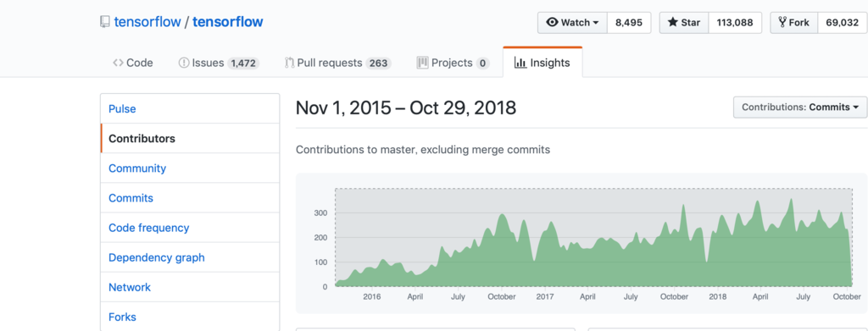View the 8,495 watchers count
Screen dimensions: 868x331
[629, 23]
